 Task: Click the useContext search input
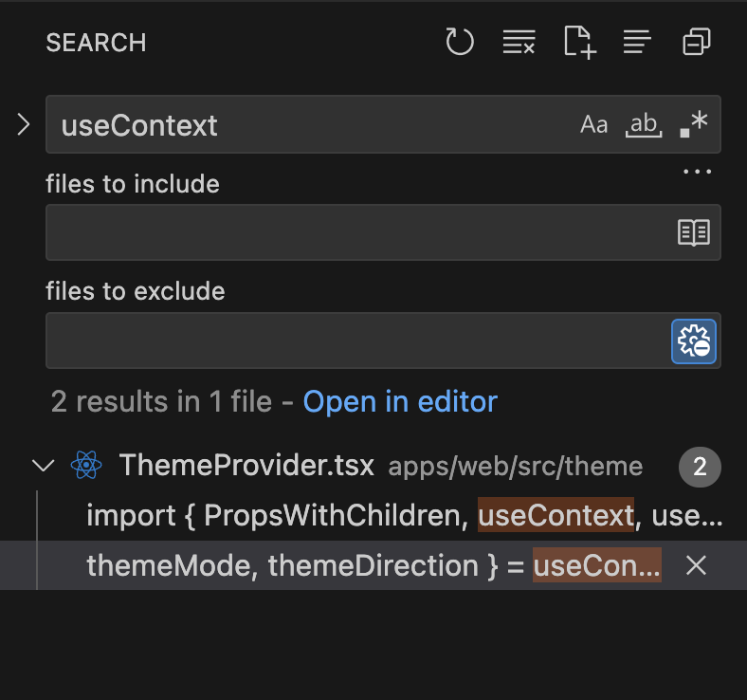pos(313,124)
